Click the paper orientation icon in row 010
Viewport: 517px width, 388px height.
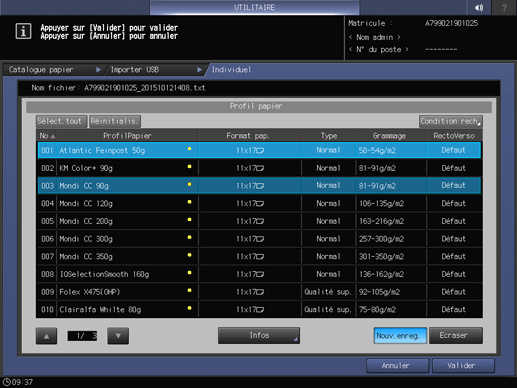(x=260, y=310)
